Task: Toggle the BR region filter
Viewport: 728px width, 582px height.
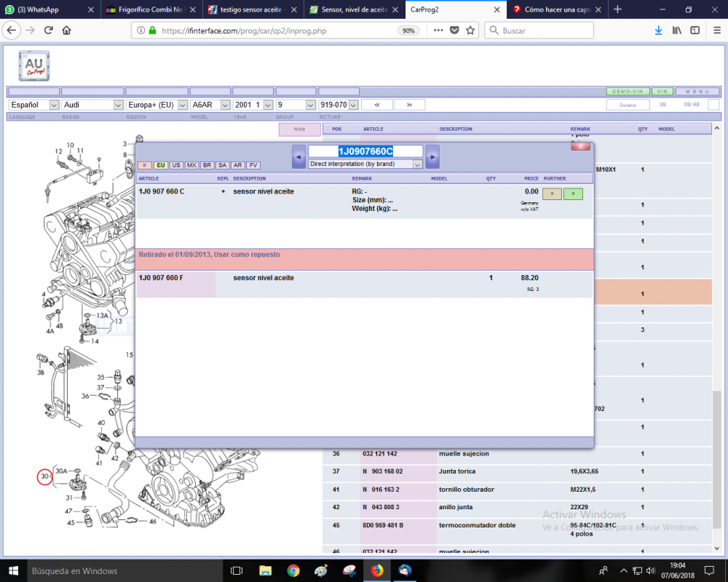Action: click(x=207, y=165)
